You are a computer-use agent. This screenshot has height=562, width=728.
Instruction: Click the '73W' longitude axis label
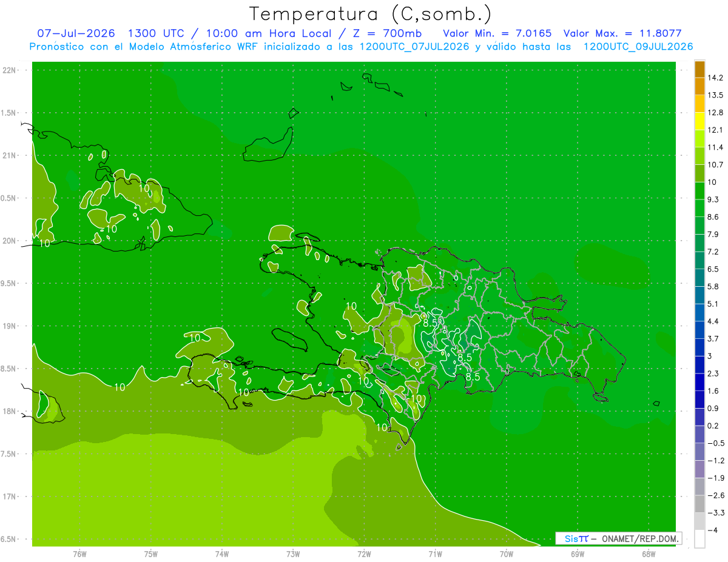(x=293, y=554)
